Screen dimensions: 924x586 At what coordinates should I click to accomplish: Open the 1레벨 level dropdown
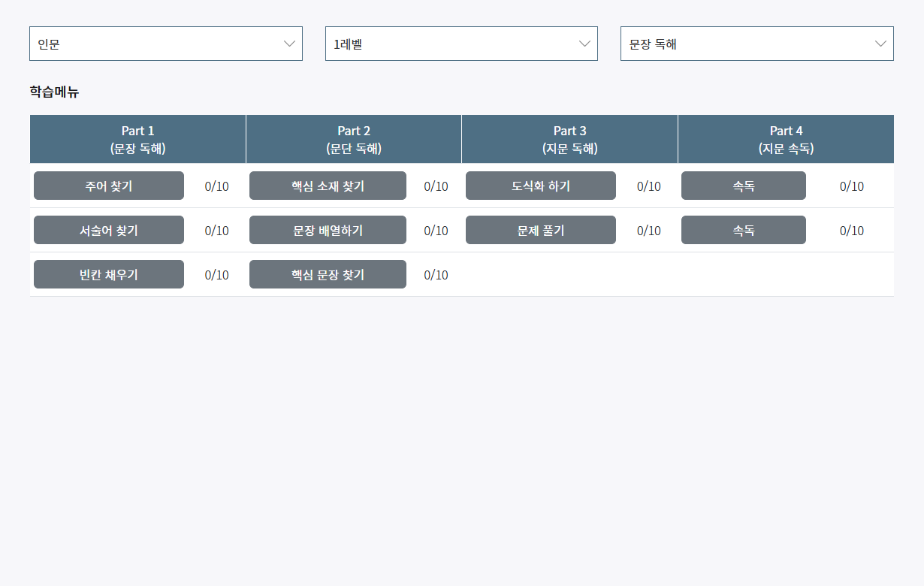click(x=460, y=43)
